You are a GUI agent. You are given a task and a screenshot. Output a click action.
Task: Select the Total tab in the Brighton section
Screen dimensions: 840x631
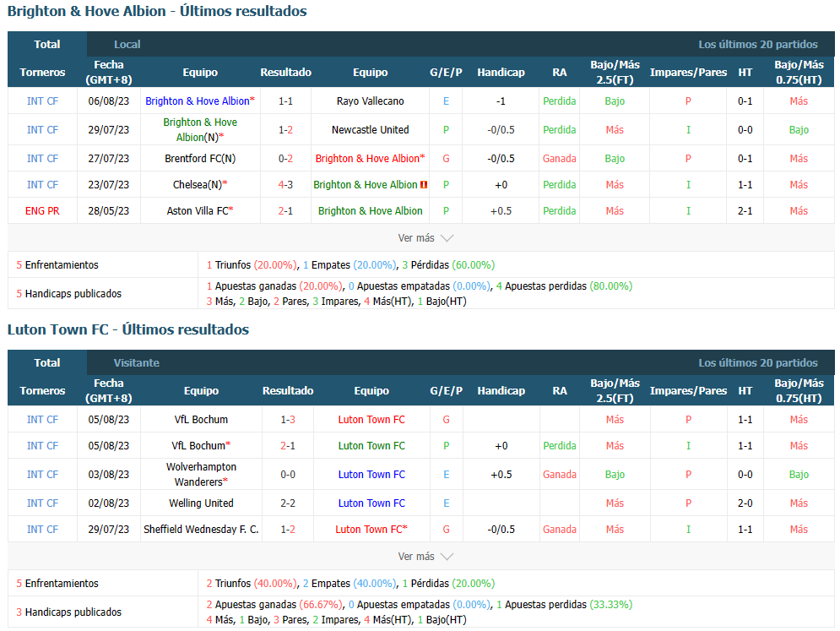[x=47, y=45]
